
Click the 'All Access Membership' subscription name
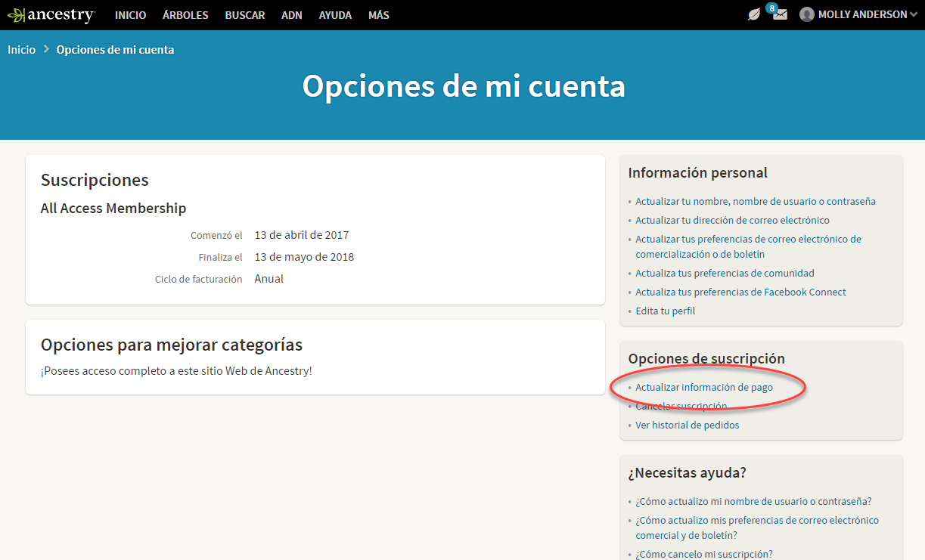(113, 209)
